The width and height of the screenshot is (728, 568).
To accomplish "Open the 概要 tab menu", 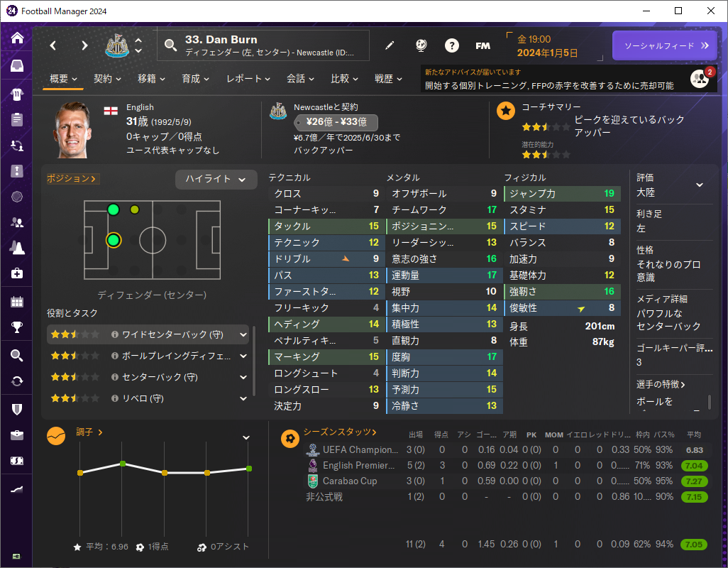I will [63, 79].
